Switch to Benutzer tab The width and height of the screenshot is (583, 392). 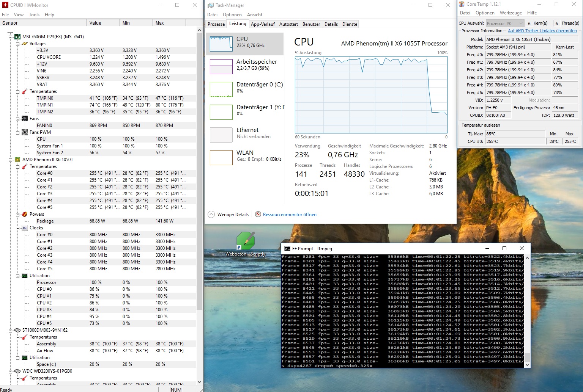(311, 24)
